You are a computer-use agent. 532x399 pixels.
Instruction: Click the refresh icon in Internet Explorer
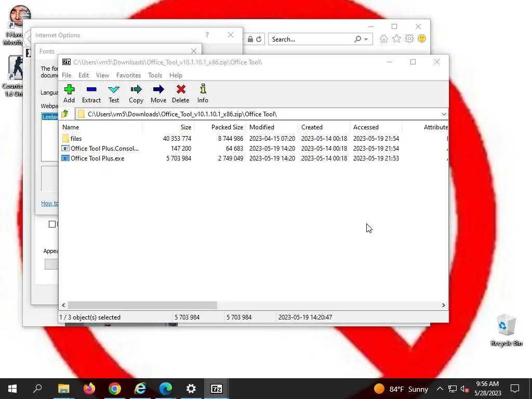[259, 39]
